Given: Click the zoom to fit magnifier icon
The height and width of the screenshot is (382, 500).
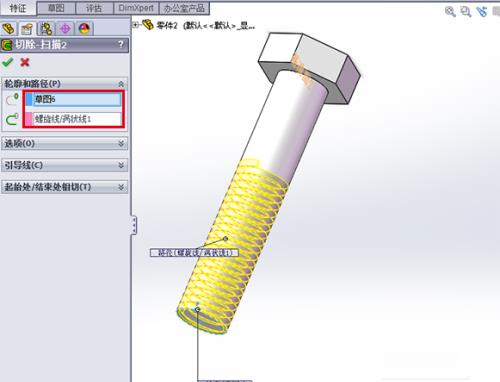Looking at the screenshot, I should click(450, 12).
